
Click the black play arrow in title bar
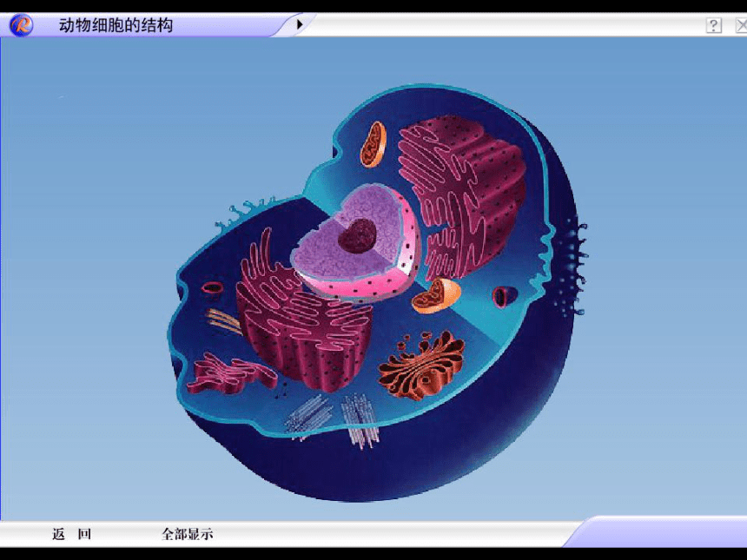(299, 24)
